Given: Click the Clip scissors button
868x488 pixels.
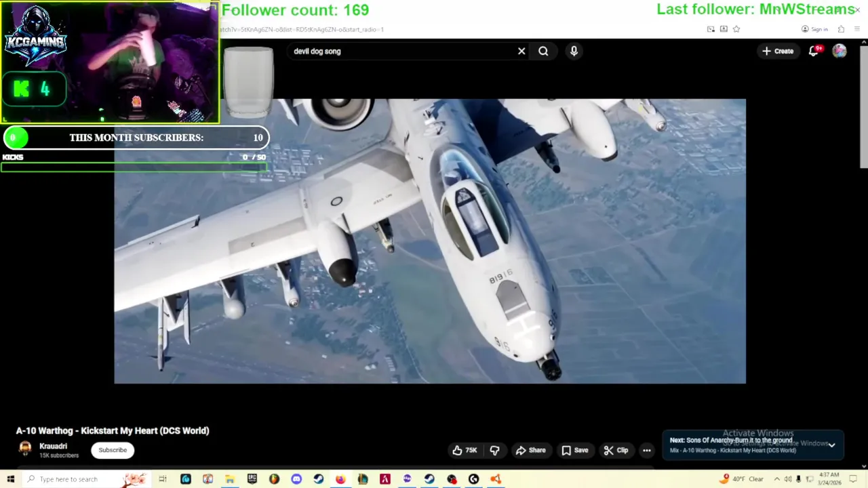Looking at the screenshot, I should (616, 450).
